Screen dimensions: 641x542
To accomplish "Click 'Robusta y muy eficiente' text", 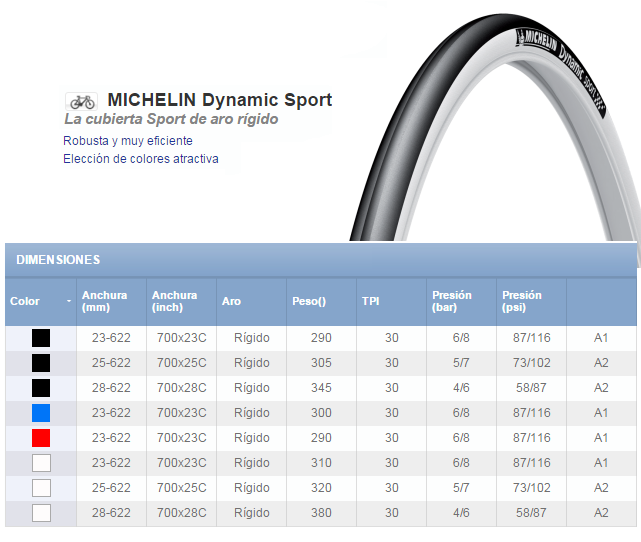I will click(x=128, y=141).
